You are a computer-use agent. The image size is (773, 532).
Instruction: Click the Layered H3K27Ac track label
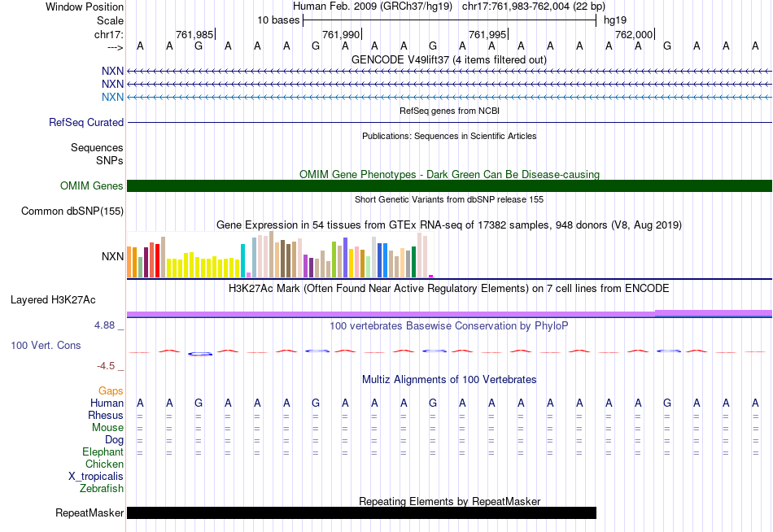53,299
